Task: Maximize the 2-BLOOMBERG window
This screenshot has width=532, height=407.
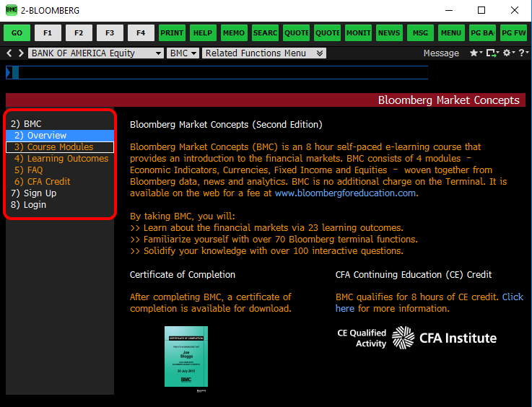Action: point(481,10)
